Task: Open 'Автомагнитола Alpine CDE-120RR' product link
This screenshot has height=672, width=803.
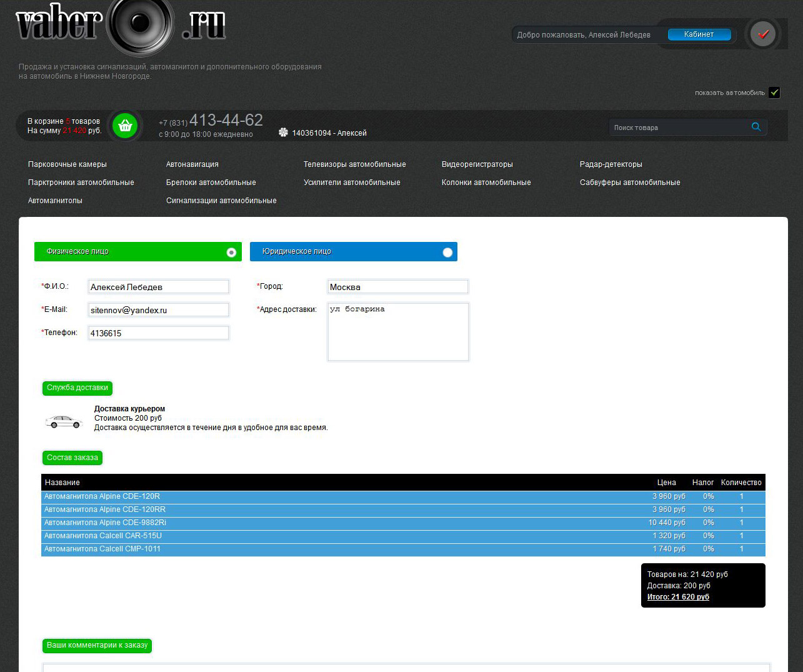Action: coord(105,510)
